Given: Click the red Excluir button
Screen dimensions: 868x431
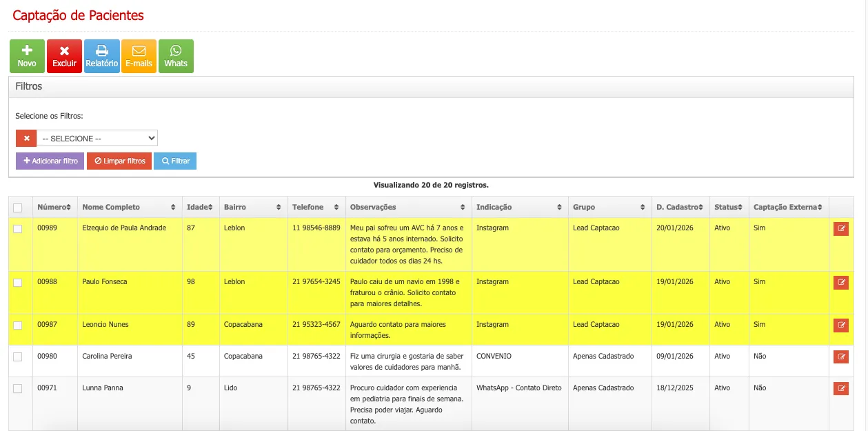Looking at the screenshot, I should 64,56.
